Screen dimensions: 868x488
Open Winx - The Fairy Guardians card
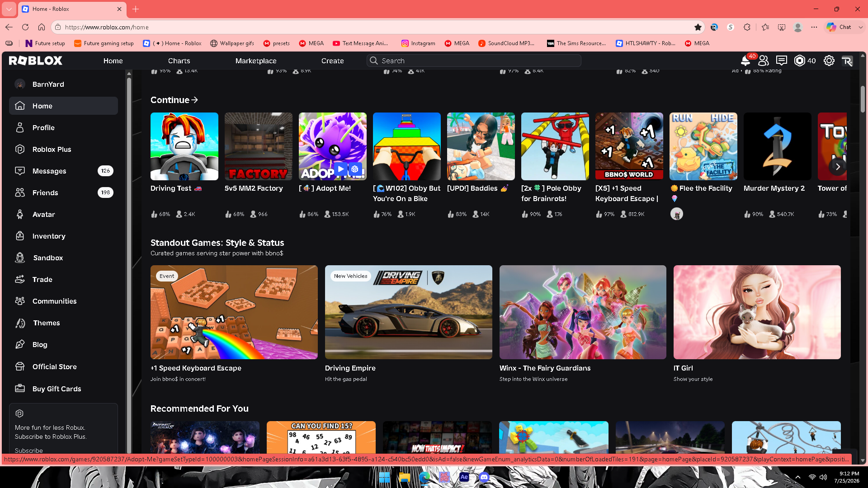pyautogui.click(x=583, y=312)
